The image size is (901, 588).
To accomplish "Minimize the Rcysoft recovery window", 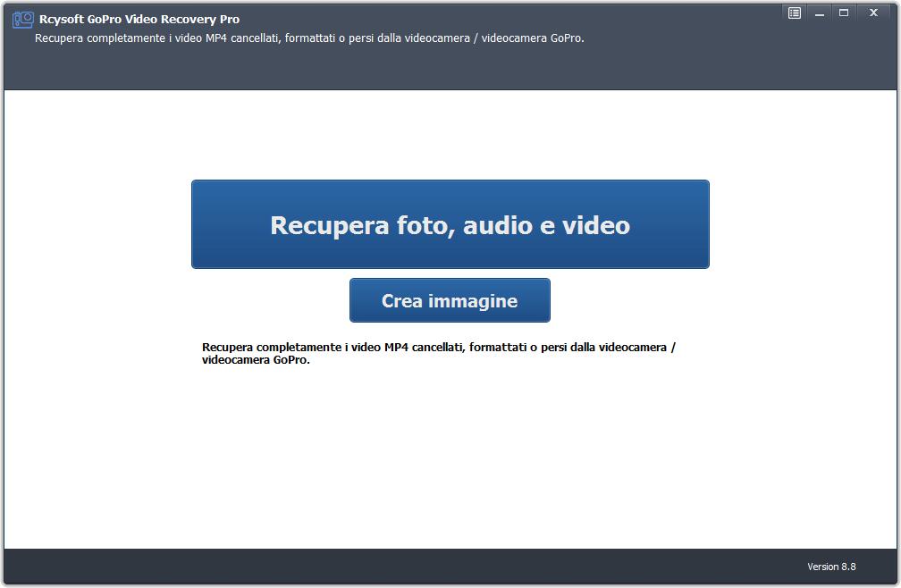I will (x=819, y=13).
